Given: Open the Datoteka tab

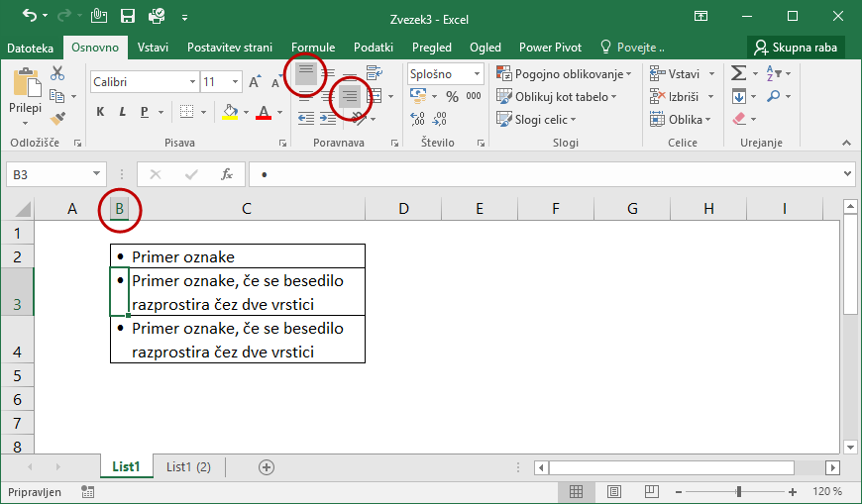Looking at the screenshot, I should pyautogui.click(x=31, y=48).
